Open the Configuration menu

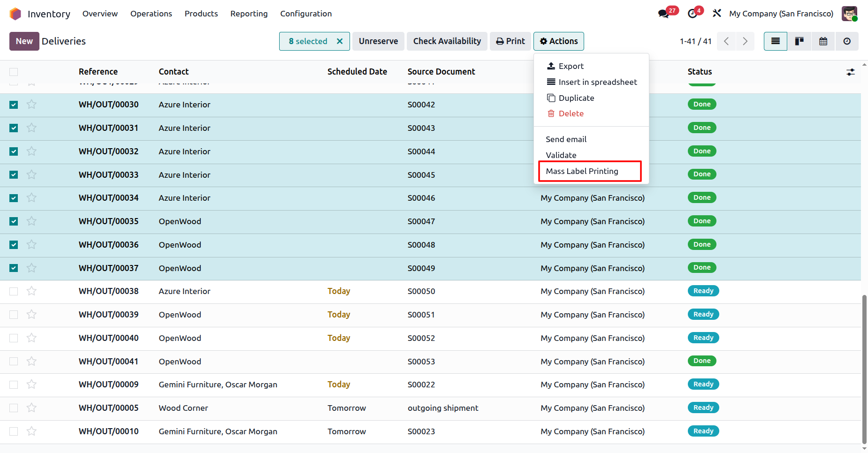(305, 14)
